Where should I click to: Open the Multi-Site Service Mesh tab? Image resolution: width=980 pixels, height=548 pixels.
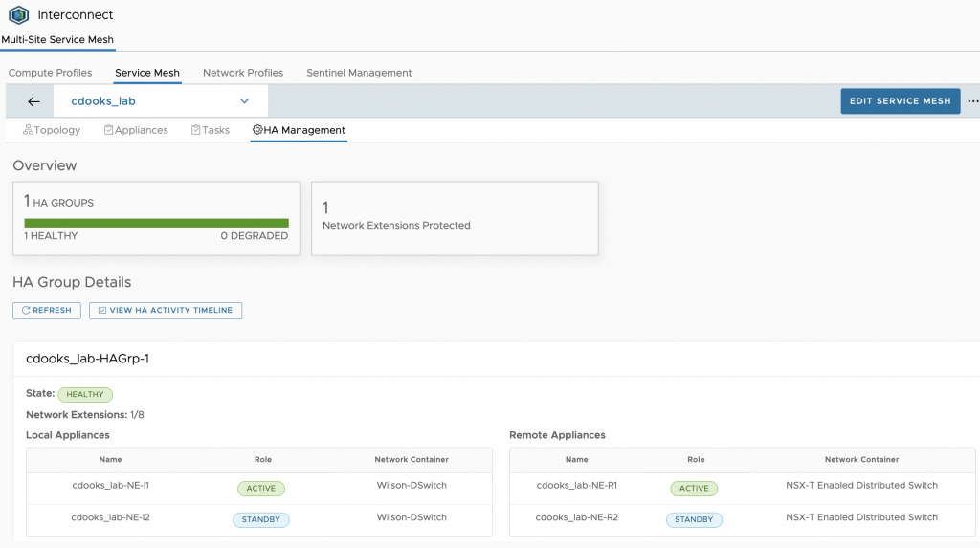pyautogui.click(x=57, y=39)
